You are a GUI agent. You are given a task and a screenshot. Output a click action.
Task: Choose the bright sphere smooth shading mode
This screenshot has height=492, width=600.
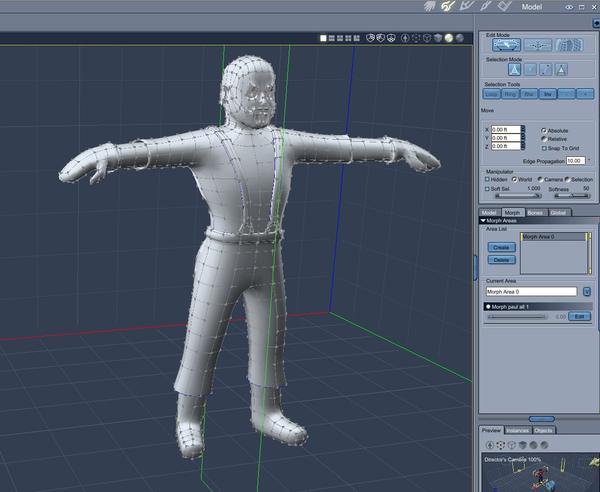448,38
